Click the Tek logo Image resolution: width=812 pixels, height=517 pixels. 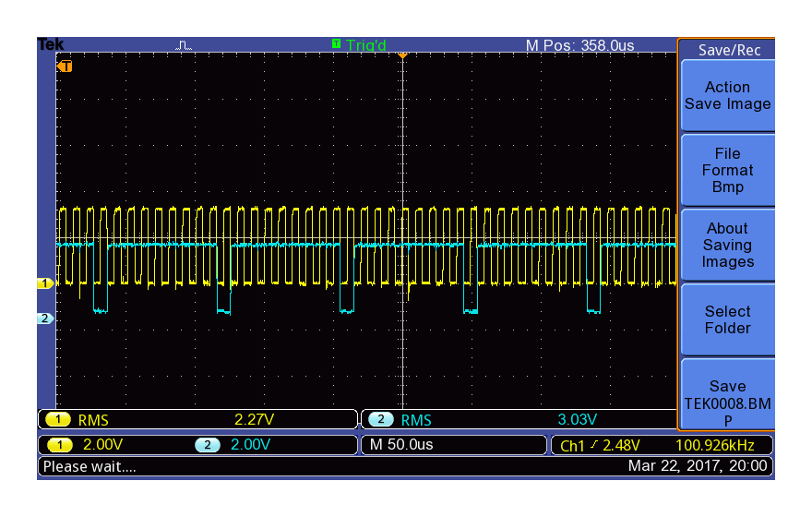[x=51, y=44]
